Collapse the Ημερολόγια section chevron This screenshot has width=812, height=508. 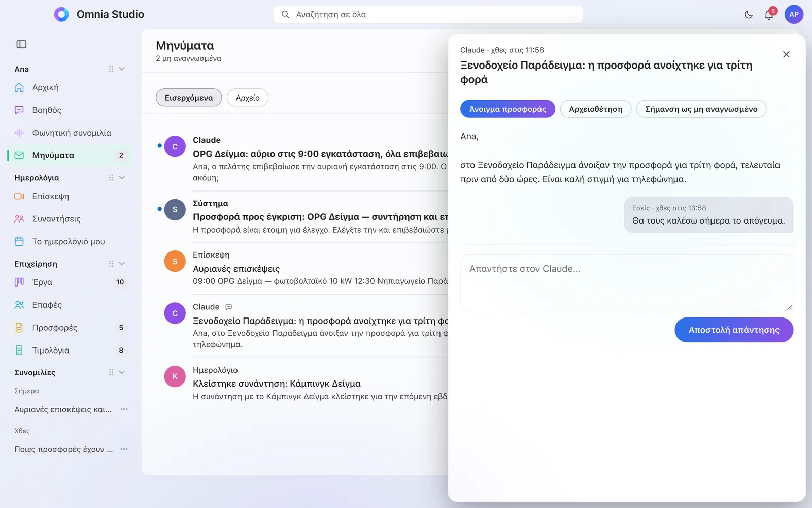(x=122, y=177)
